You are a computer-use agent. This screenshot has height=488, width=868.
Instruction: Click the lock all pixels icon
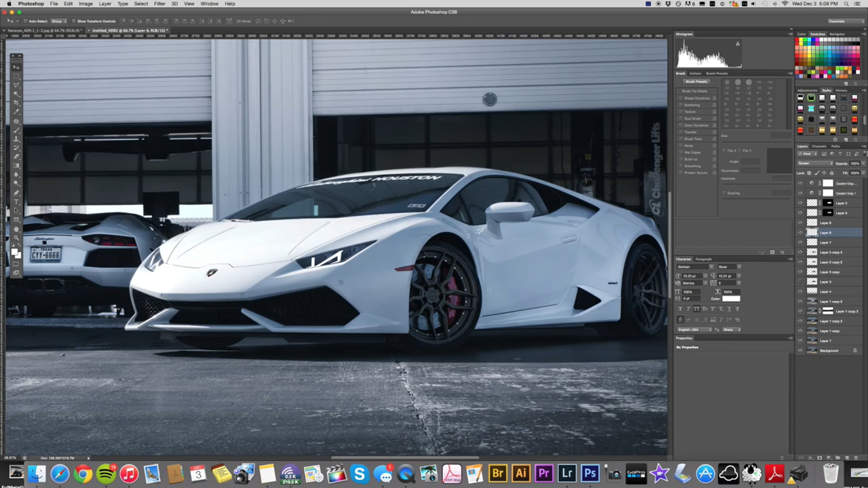[x=831, y=173]
